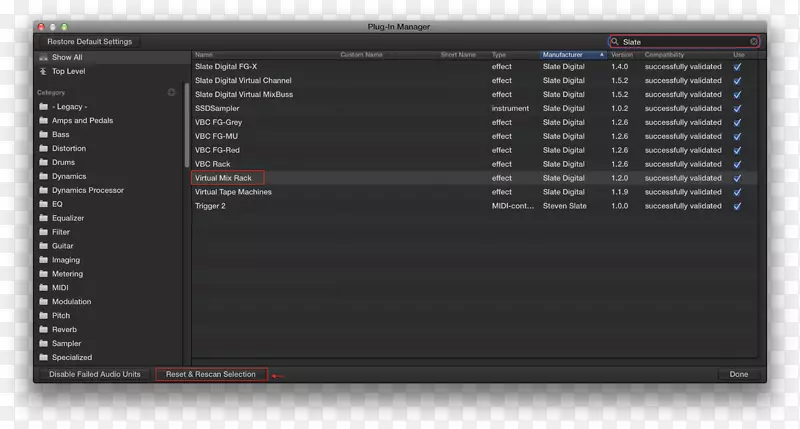Disable Trigger 2 Use checkbox
Screen dimensions: 800x429
tap(737, 206)
